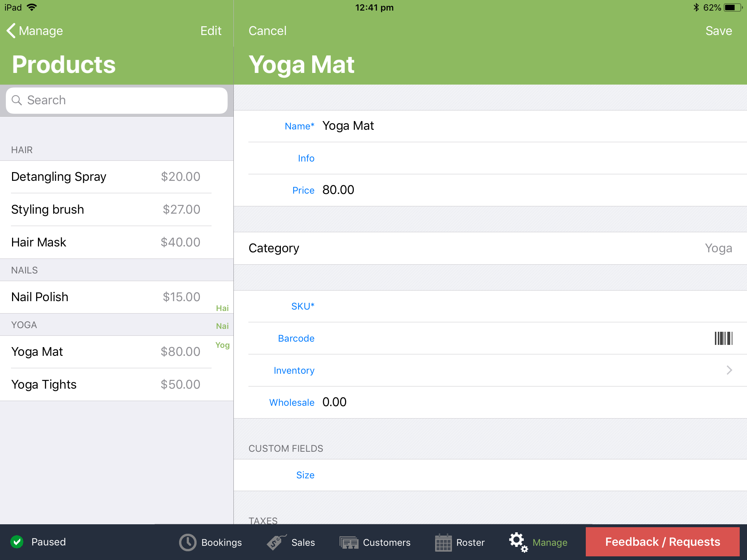This screenshot has height=560, width=747.
Task: Expand the Inventory row
Action: 489,370
